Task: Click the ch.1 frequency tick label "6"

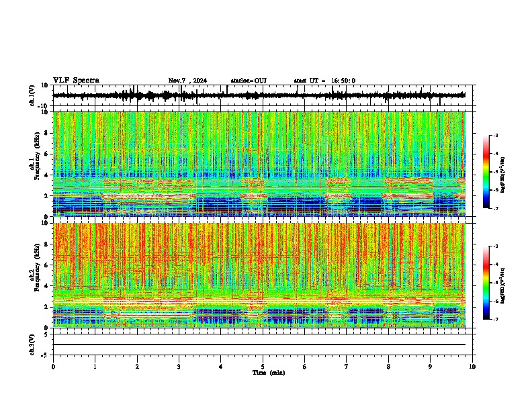Action: pos(46,154)
